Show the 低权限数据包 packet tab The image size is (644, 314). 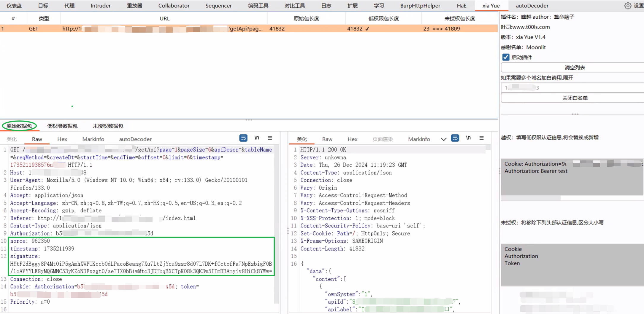point(62,126)
